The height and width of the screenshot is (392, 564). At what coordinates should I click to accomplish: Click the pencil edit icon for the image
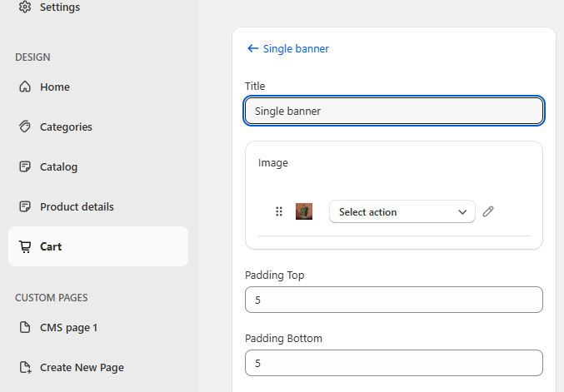488,211
